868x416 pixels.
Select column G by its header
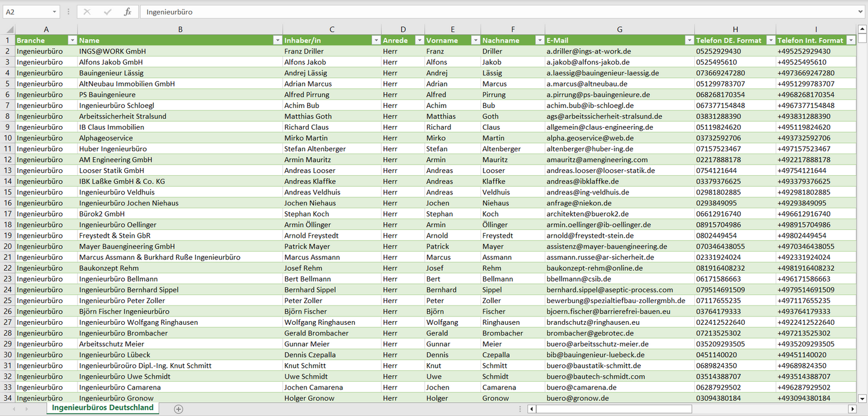(619, 29)
